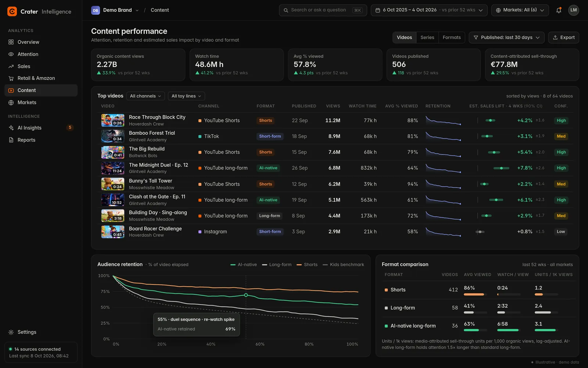The width and height of the screenshot is (588, 368).
Task: Click the Reports document icon
Action: [x=11, y=140]
